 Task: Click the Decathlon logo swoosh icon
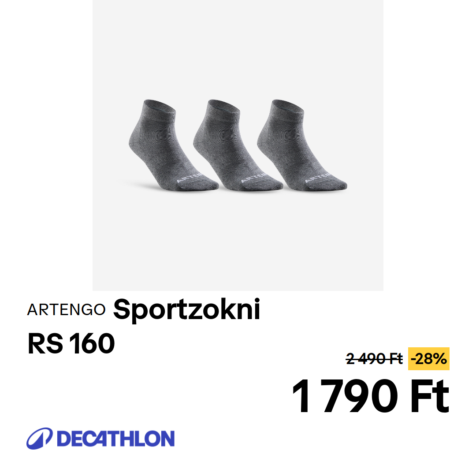(x=40, y=439)
